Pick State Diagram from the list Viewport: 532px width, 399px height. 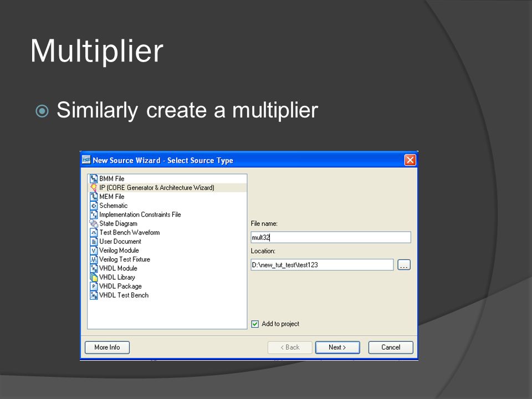pyautogui.click(x=118, y=223)
